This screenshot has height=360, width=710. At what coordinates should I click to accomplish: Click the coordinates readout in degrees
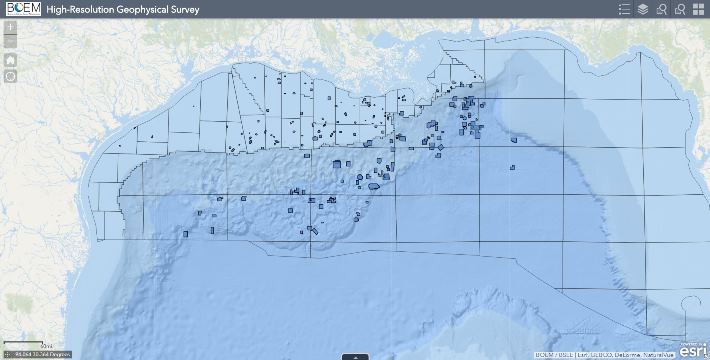pyautogui.click(x=43, y=355)
